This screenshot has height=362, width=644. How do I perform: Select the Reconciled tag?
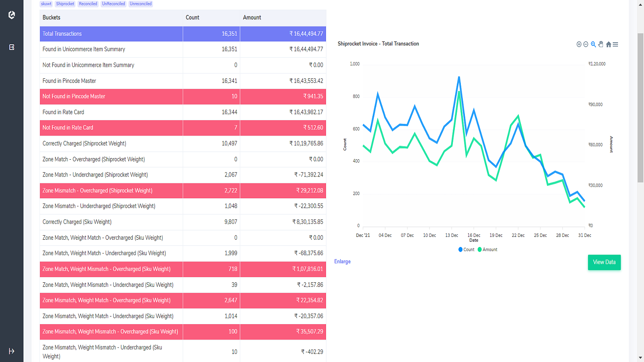[88, 4]
